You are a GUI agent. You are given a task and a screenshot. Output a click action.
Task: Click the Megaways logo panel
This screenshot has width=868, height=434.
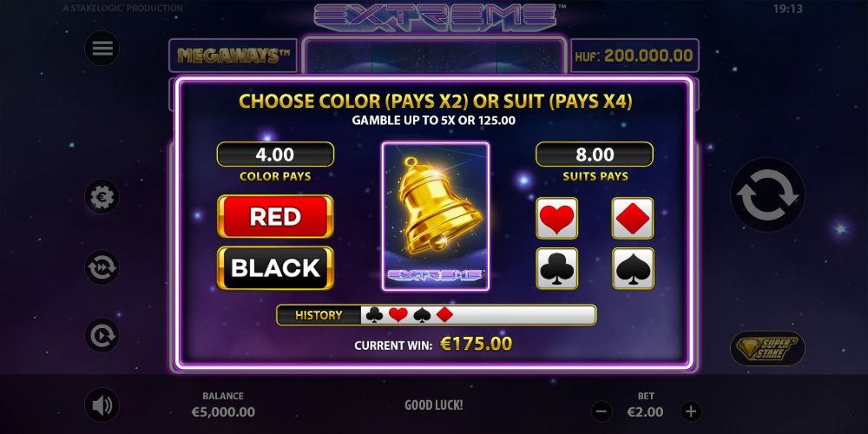pyautogui.click(x=233, y=56)
